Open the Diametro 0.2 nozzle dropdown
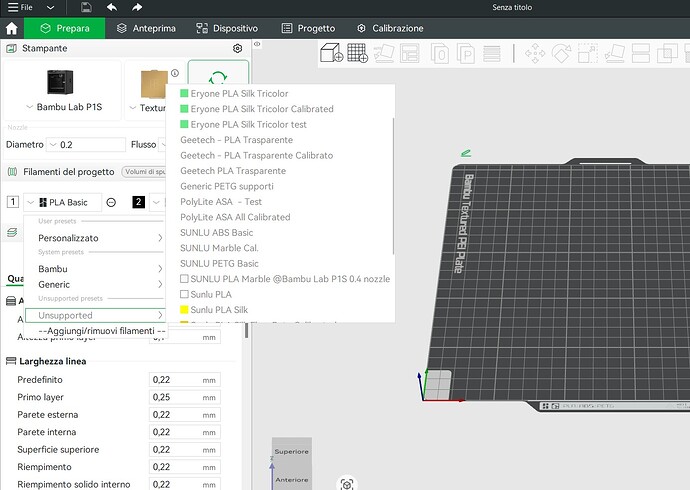690x490 pixels. 86,145
